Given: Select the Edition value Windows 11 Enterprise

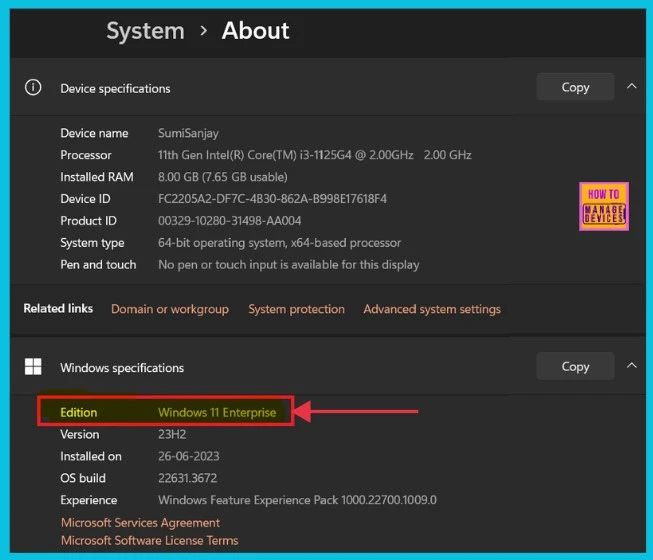Looking at the screenshot, I should coord(217,413).
